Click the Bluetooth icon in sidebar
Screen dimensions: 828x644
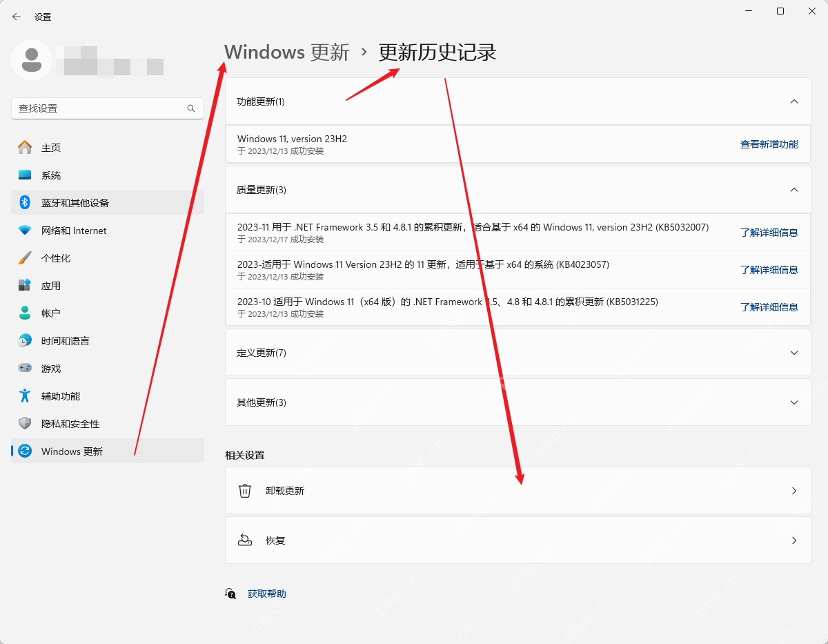pyautogui.click(x=25, y=202)
